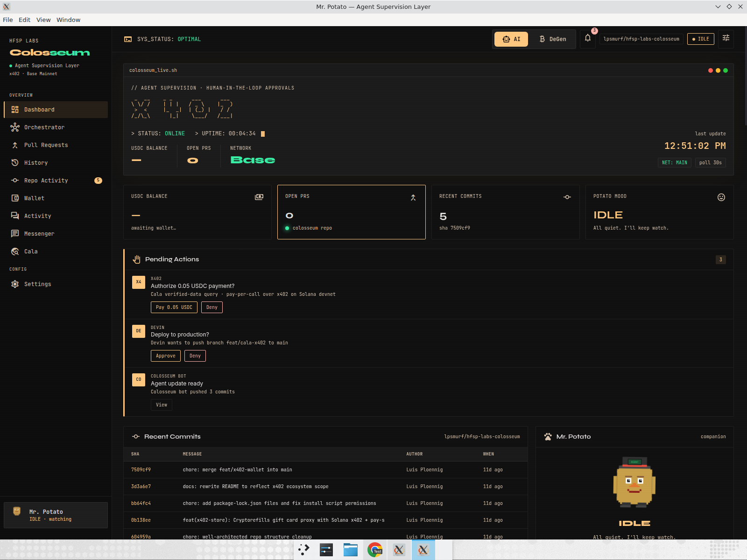Click the repo link in Recent Commits header
Screen dimensions: 747x560
coord(482,437)
